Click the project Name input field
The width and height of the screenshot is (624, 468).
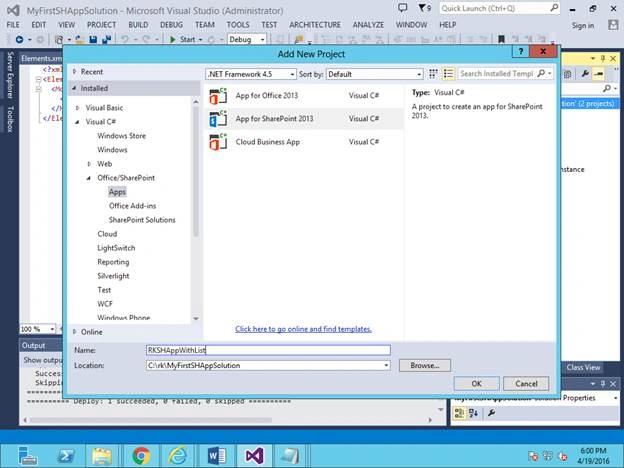pyautogui.click(x=268, y=350)
